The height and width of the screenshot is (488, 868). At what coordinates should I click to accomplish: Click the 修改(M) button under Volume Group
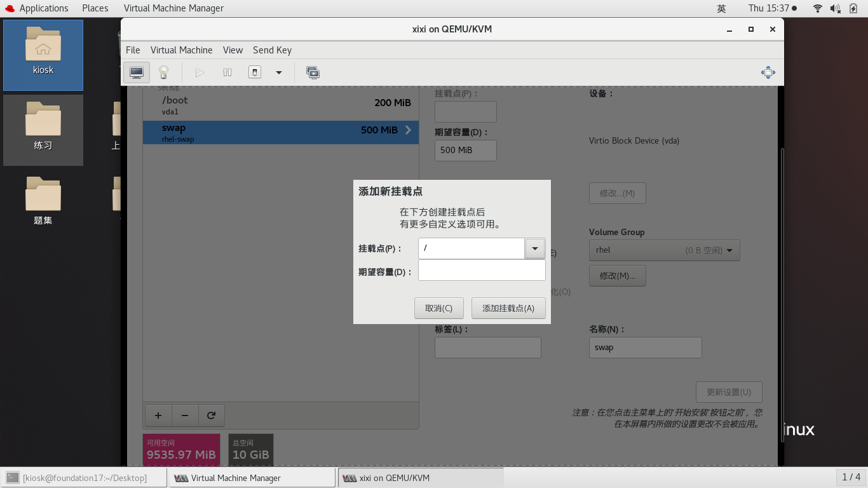(x=617, y=276)
